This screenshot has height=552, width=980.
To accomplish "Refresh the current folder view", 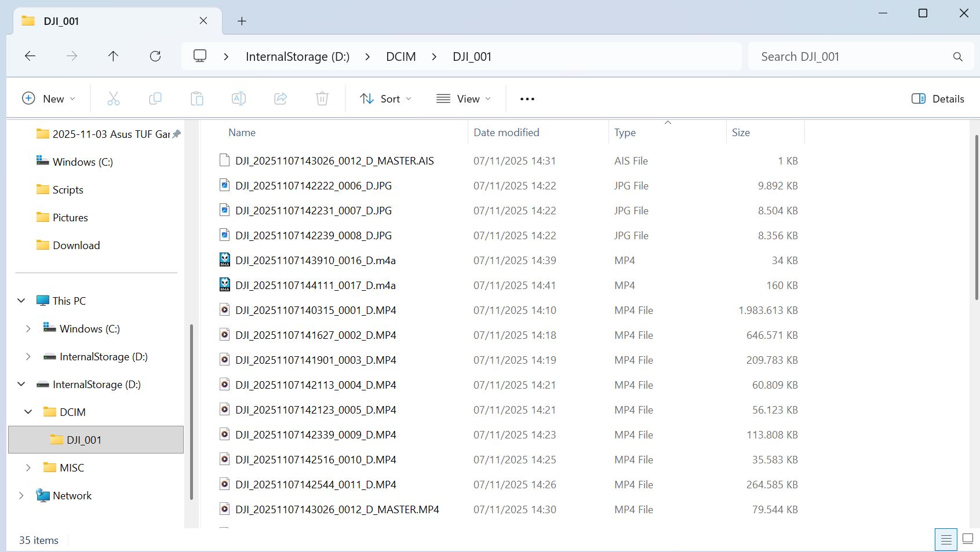I will click(155, 56).
